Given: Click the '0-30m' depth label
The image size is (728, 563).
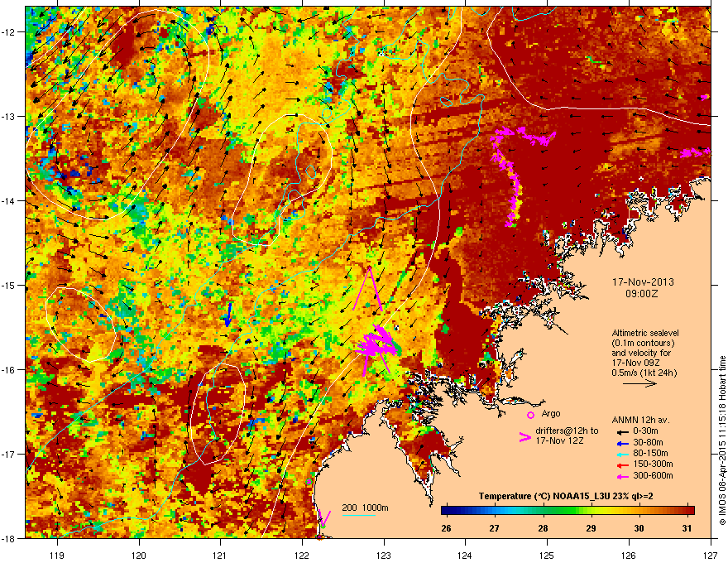Looking at the screenshot, I should click(645, 431).
